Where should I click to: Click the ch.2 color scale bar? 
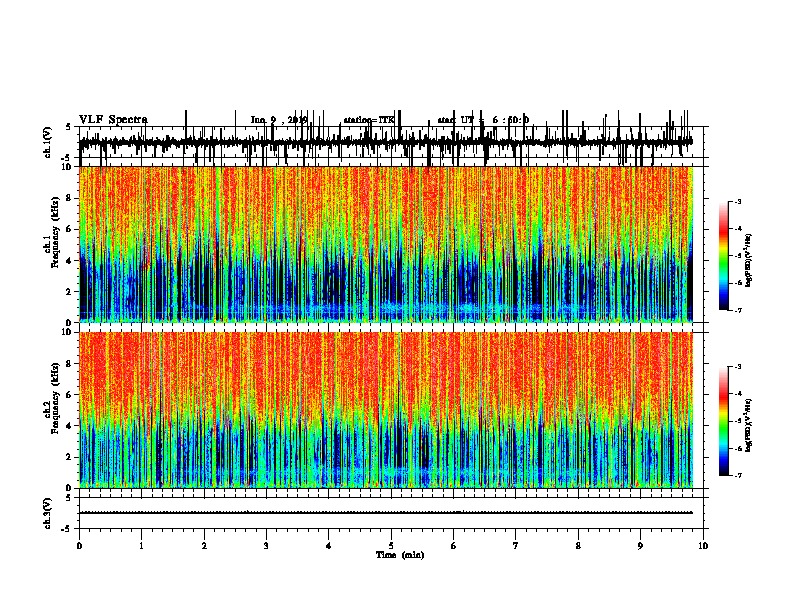pyautogui.click(x=724, y=421)
